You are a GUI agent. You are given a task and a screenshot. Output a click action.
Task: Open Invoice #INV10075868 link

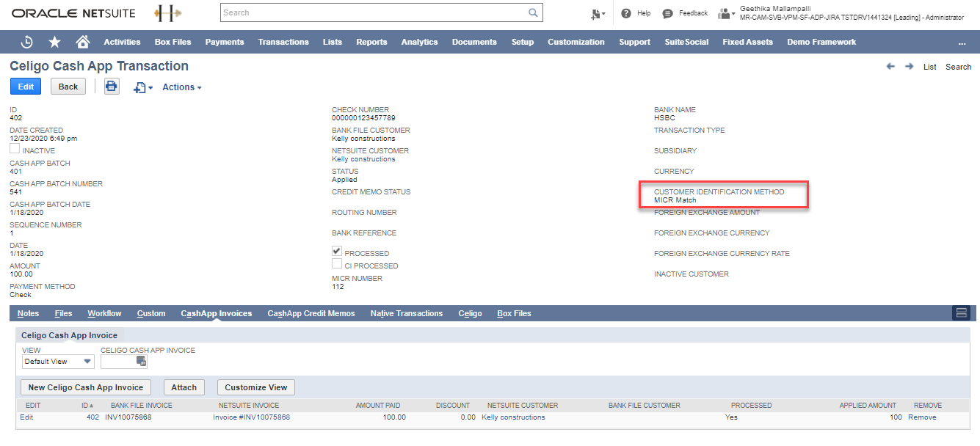252,417
